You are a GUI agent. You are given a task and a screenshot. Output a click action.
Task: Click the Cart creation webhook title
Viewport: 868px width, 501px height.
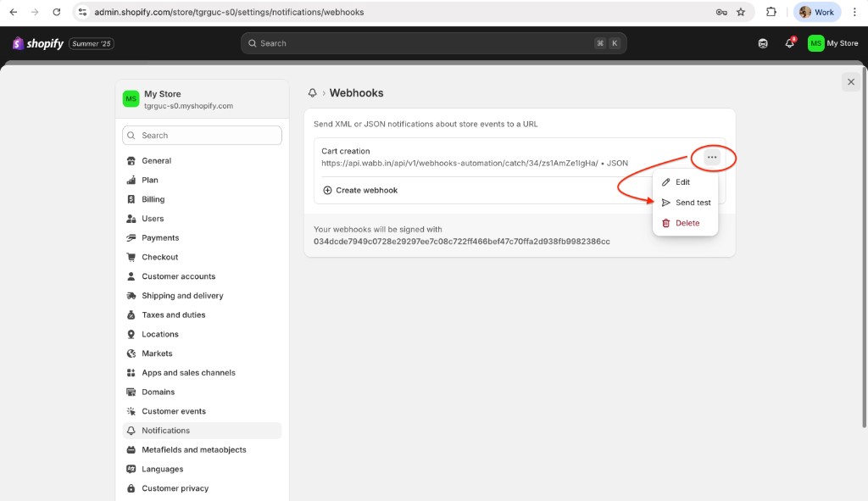[x=346, y=151]
